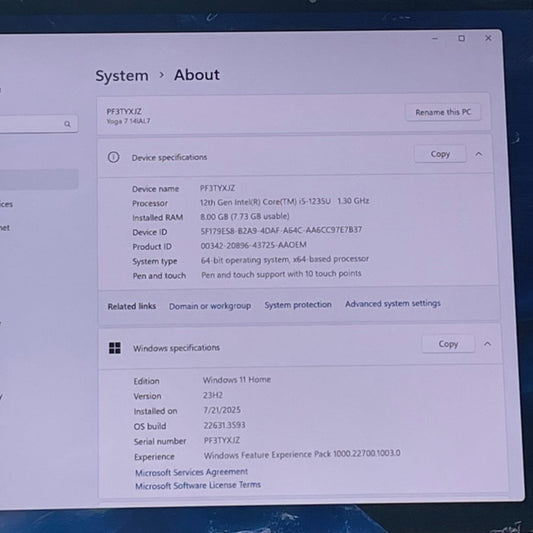Select the Pen and touch support value
Screen dimensions: 533x533
pyautogui.click(x=281, y=274)
